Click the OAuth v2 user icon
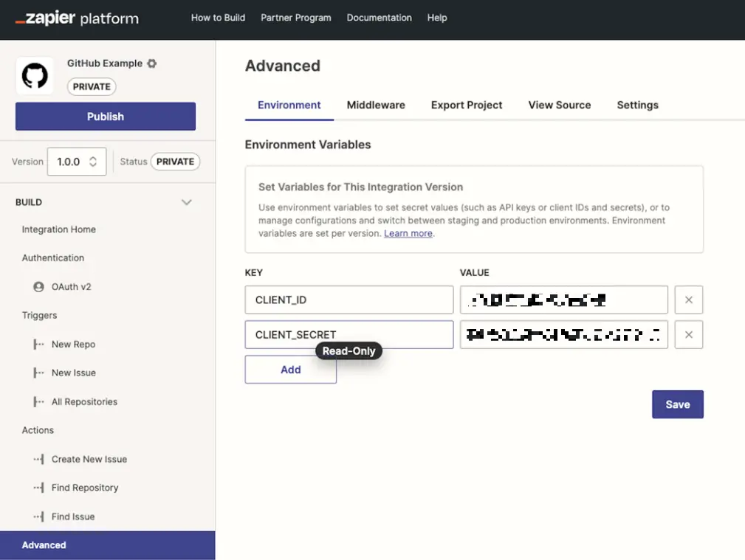Screen dimensions: 745x560 click(38, 287)
